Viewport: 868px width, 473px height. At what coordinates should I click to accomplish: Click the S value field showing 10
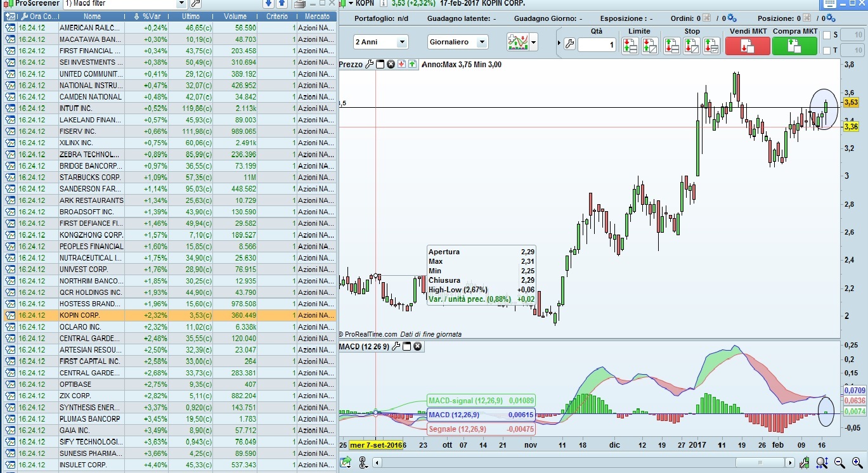853,35
